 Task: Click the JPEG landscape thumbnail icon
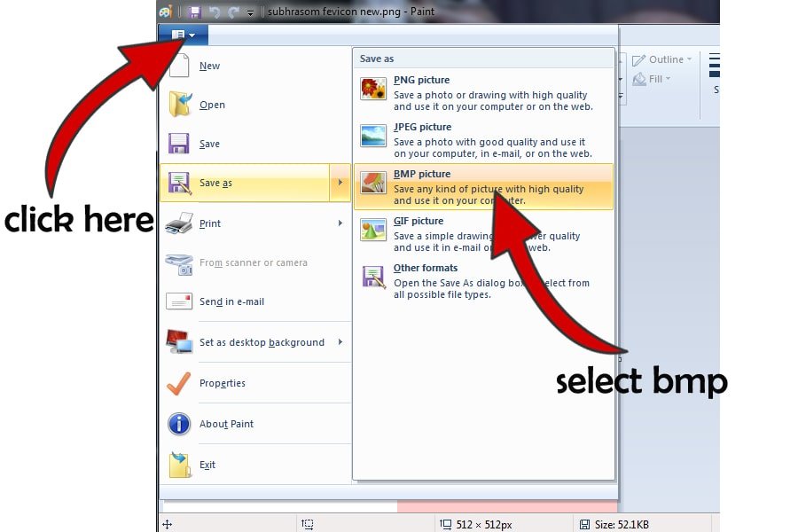coord(373,136)
